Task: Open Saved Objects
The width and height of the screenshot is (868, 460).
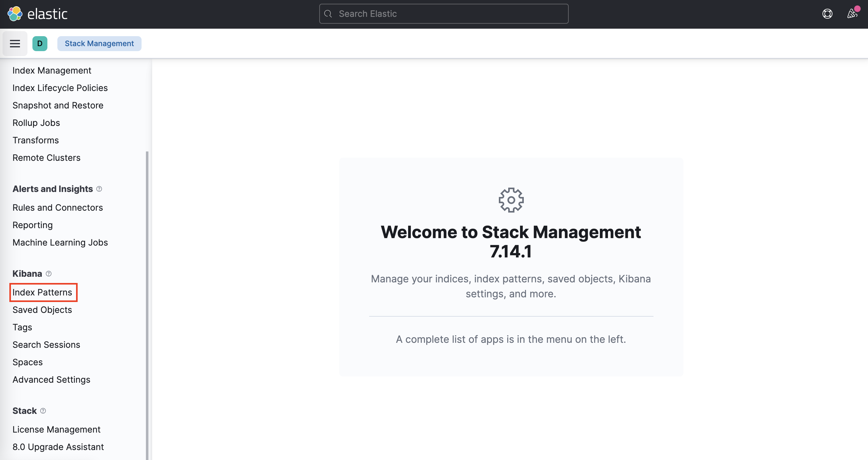Action: tap(42, 310)
